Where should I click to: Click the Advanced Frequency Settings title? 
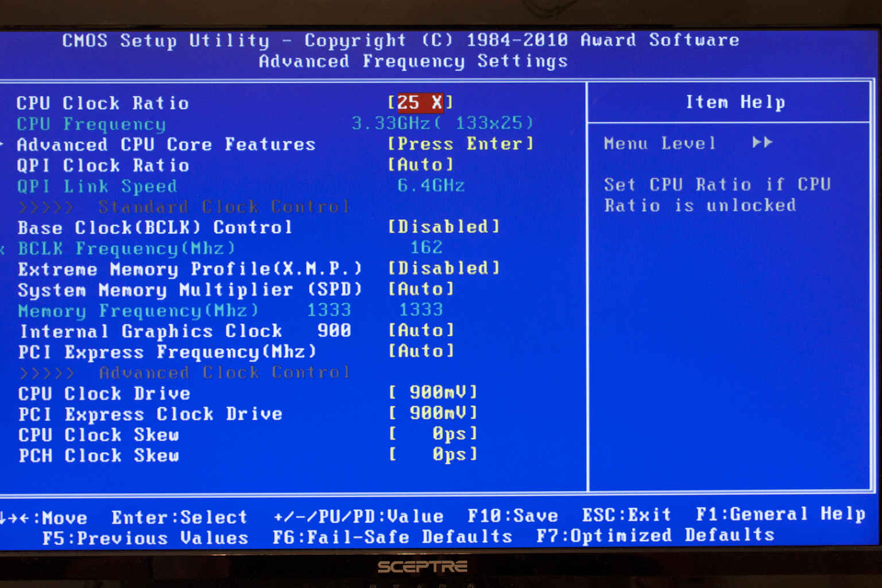pyautogui.click(x=413, y=61)
